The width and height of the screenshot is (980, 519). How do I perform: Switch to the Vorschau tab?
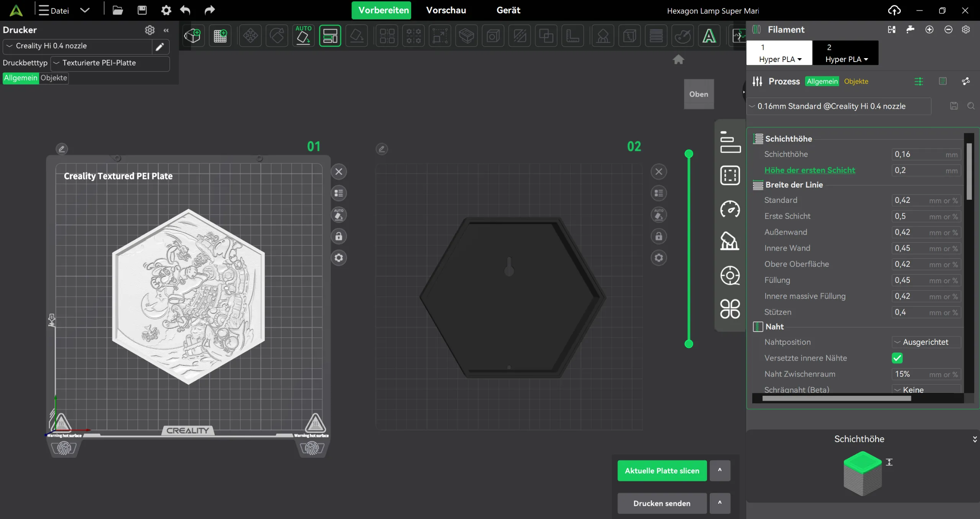(x=446, y=10)
